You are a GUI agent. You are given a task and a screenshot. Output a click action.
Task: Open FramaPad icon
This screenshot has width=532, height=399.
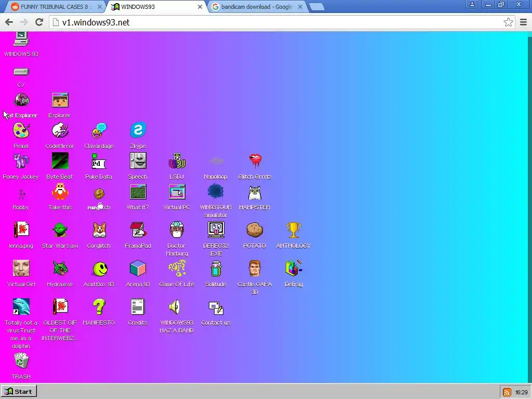pyautogui.click(x=138, y=230)
